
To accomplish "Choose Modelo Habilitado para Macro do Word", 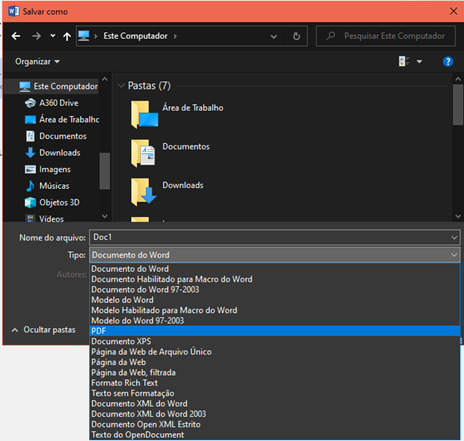I will [275, 310].
